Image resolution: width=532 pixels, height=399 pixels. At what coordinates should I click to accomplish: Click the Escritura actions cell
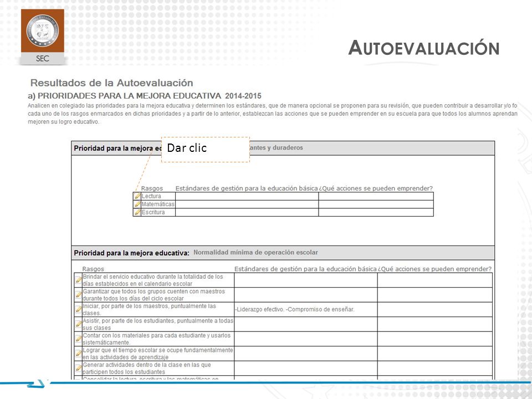click(376, 212)
